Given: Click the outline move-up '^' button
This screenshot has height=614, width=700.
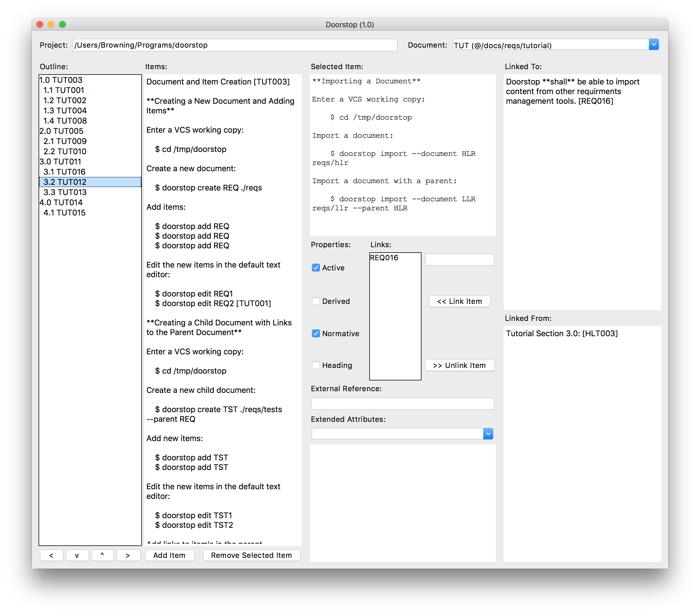Looking at the screenshot, I should tap(102, 555).
